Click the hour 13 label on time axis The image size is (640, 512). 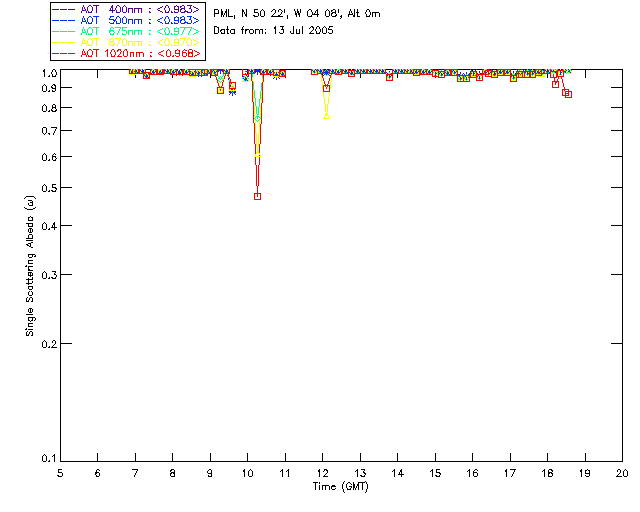click(x=360, y=473)
